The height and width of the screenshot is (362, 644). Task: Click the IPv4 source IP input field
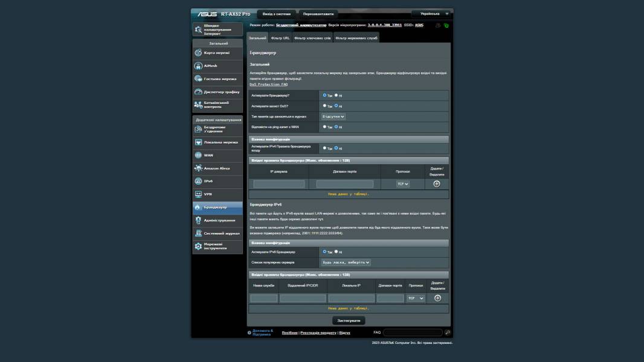[x=279, y=184]
